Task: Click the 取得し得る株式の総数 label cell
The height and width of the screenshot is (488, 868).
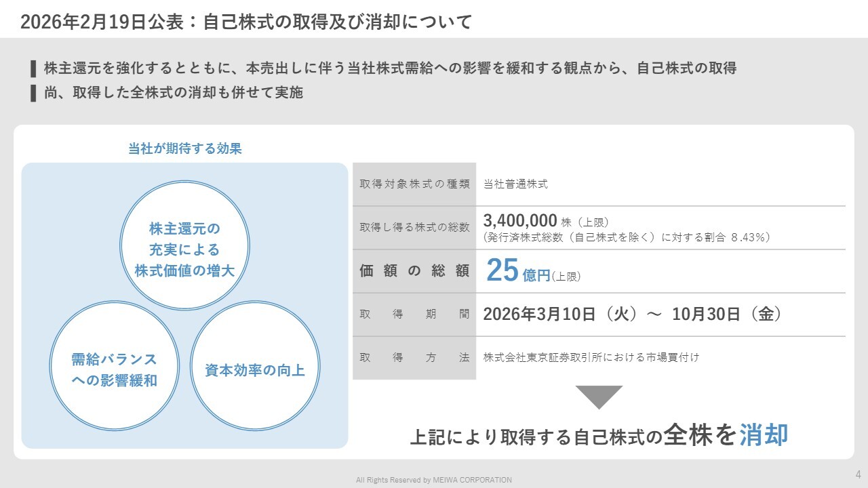Action: coord(414,228)
